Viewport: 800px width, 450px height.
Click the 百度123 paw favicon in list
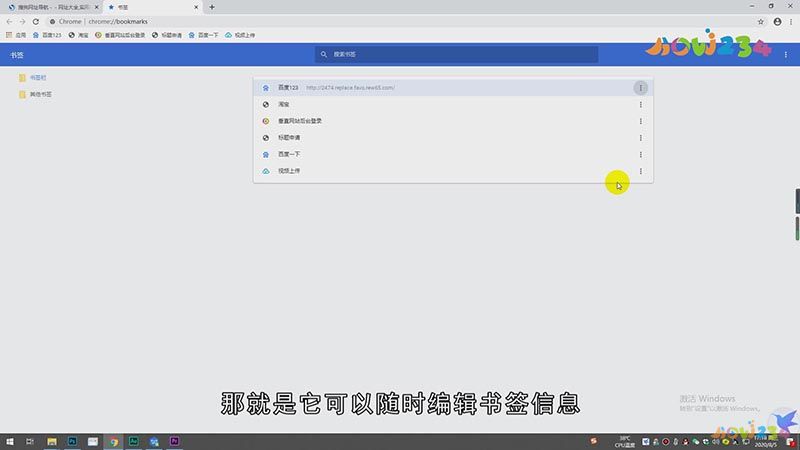tap(266, 88)
